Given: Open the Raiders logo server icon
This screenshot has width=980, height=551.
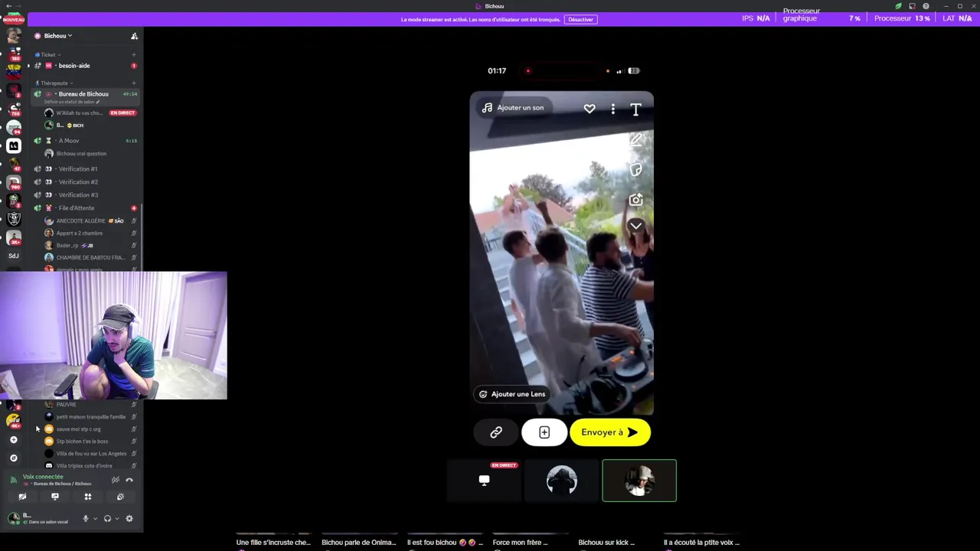Looking at the screenshot, I should coord(13,219).
